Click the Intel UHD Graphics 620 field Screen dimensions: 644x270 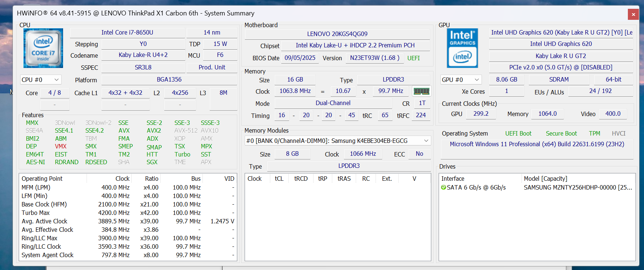pos(561,44)
